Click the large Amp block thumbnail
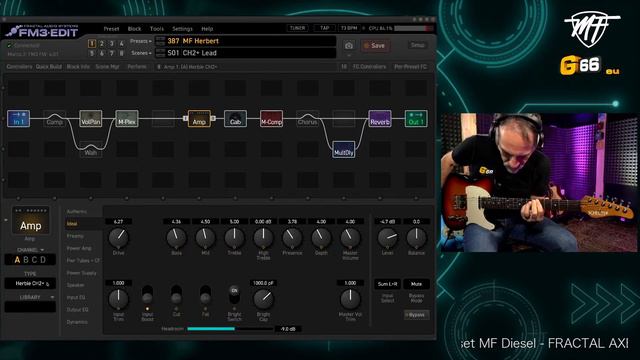Image resolution: width=640 pixels, height=360 pixels. tap(31, 221)
